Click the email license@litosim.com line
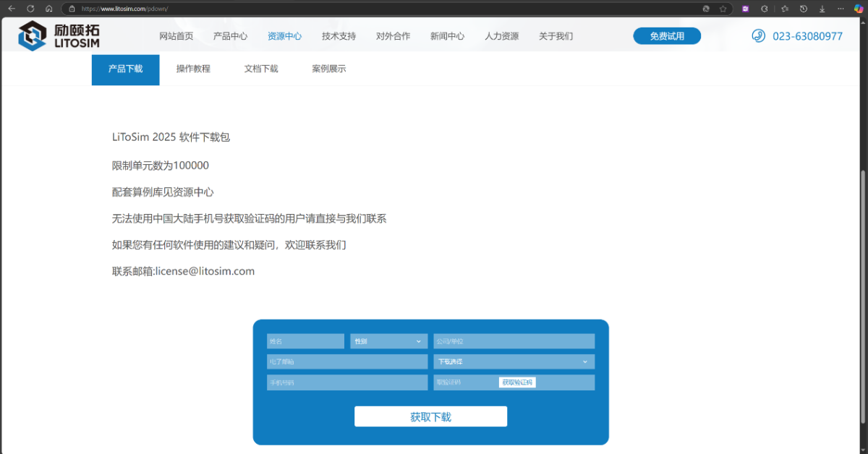This screenshot has width=868, height=454. pos(183,272)
